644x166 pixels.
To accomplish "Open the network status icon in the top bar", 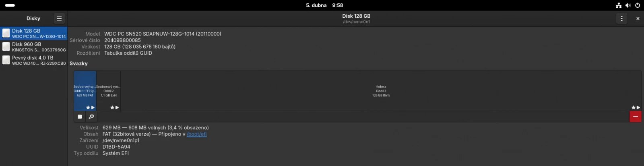I will coord(619,5).
